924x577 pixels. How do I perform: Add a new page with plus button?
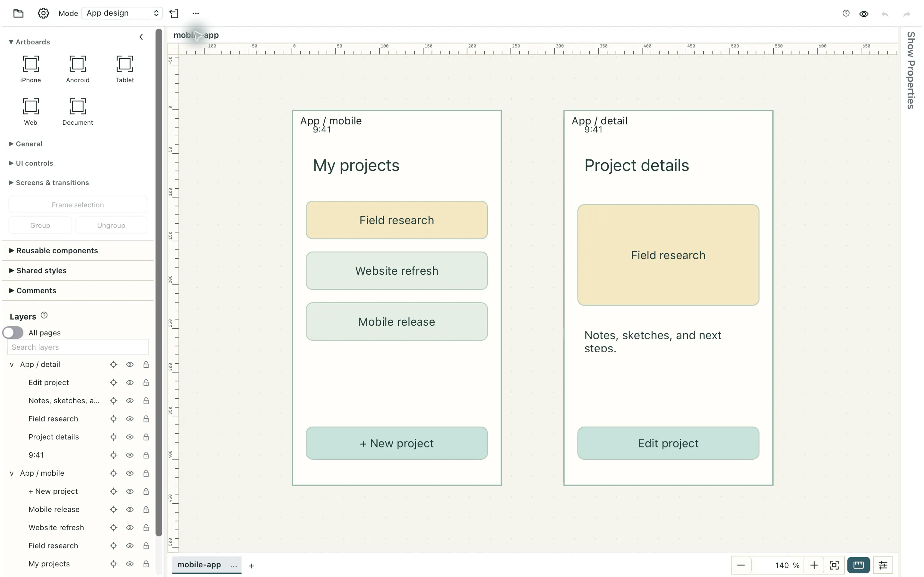point(252,565)
